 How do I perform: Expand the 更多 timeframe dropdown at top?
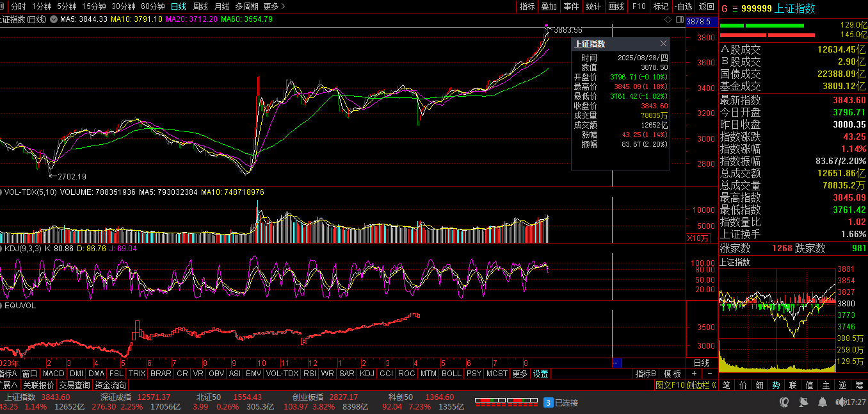click(274, 6)
